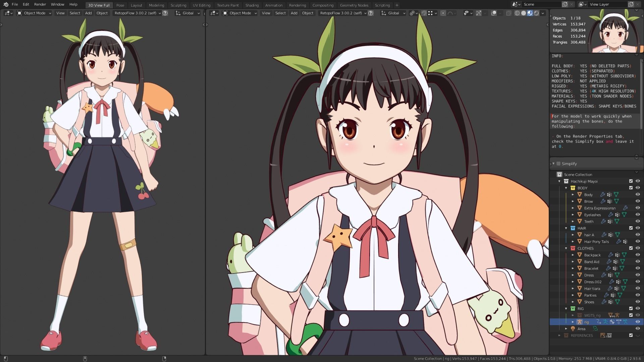Click the RetopoFlow help question icon in left viewport

(165, 13)
